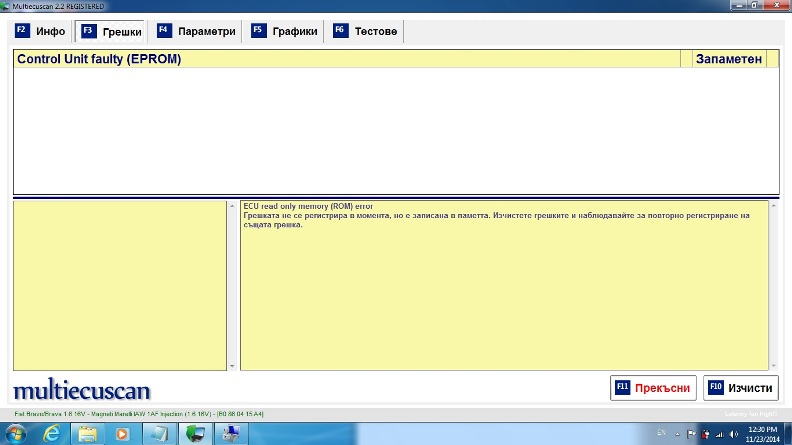Image resolution: width=792 pixels, height=445 pixels.
Task: Open the Инфо tab
Action: [41, 31]
